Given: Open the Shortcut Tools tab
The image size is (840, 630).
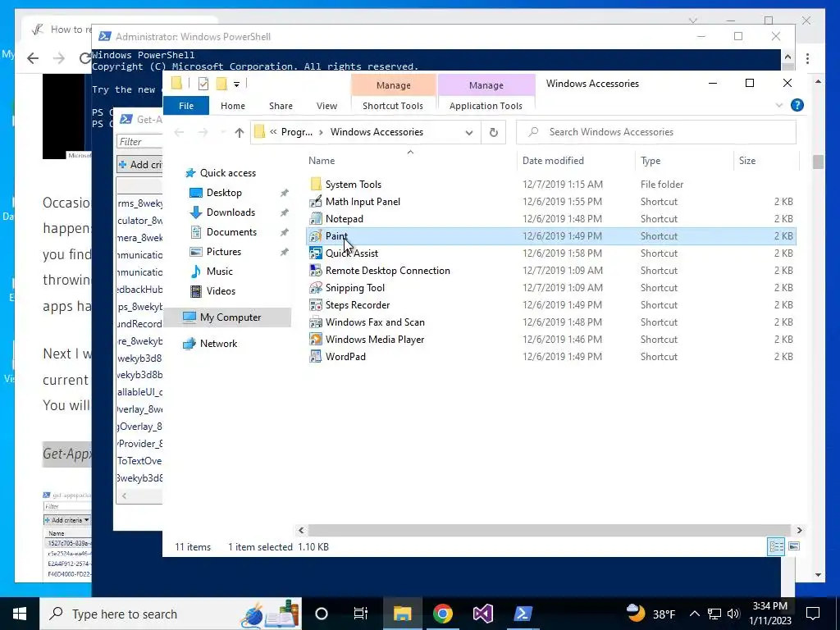Looking at the screenshot, I should click(393, 106).
